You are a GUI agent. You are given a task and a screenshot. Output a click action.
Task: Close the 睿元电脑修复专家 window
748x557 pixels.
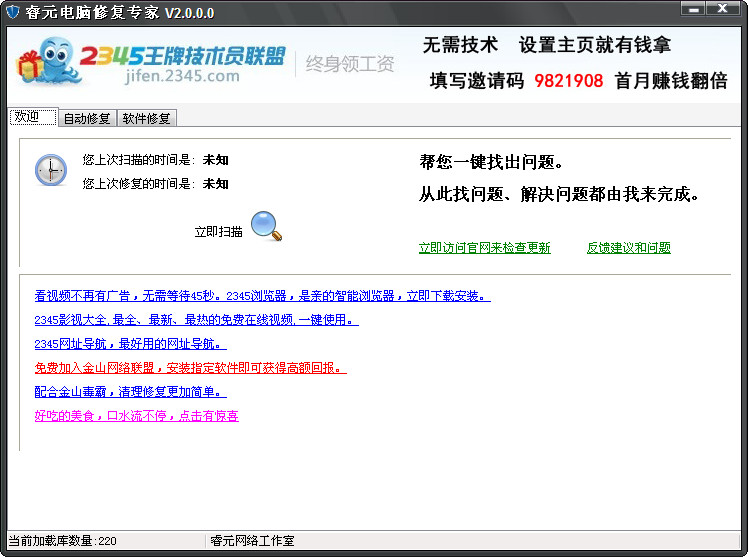pos(723,9)
